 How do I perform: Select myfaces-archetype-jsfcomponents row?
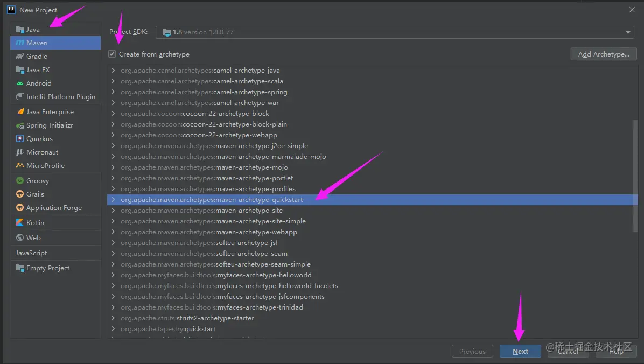pyautogui.click(x=372, y=297)
